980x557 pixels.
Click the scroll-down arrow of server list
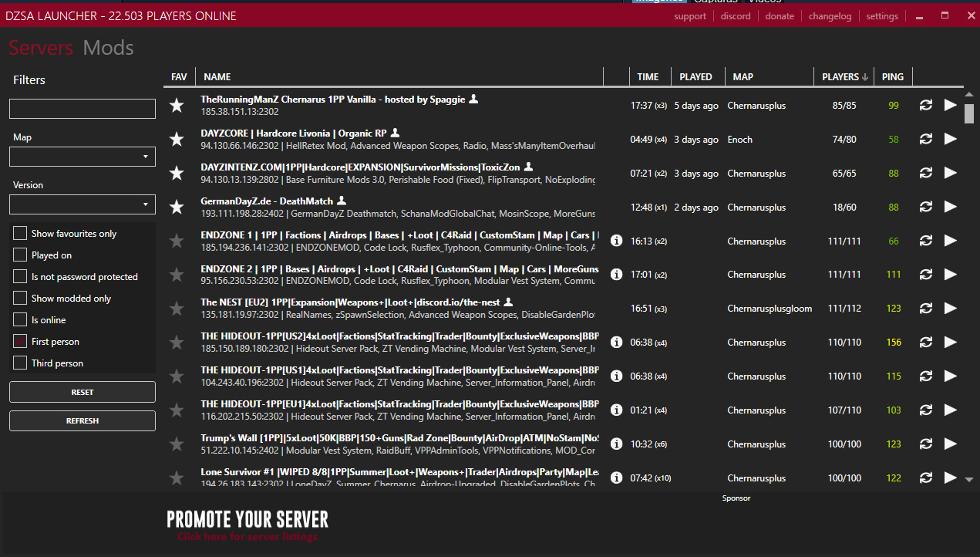(969, 479)
